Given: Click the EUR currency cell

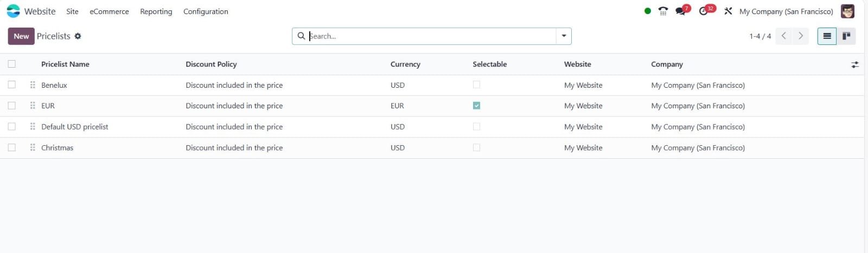Looking at the screenshot, I should pyautogui.click(x=397, y=106).
